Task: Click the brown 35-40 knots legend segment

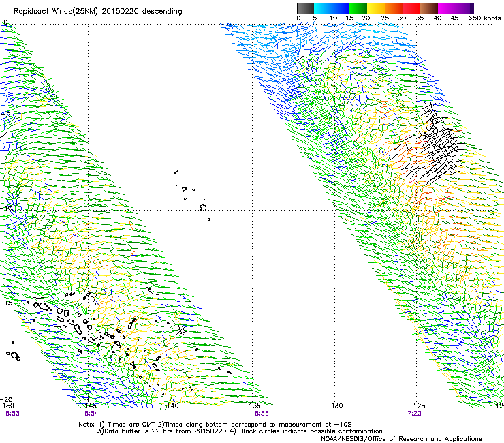Action: (x=429, y=8)
